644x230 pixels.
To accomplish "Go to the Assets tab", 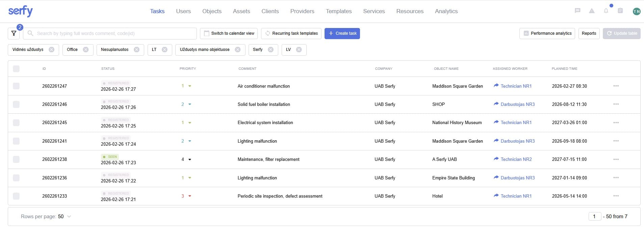I will point(241,11).
